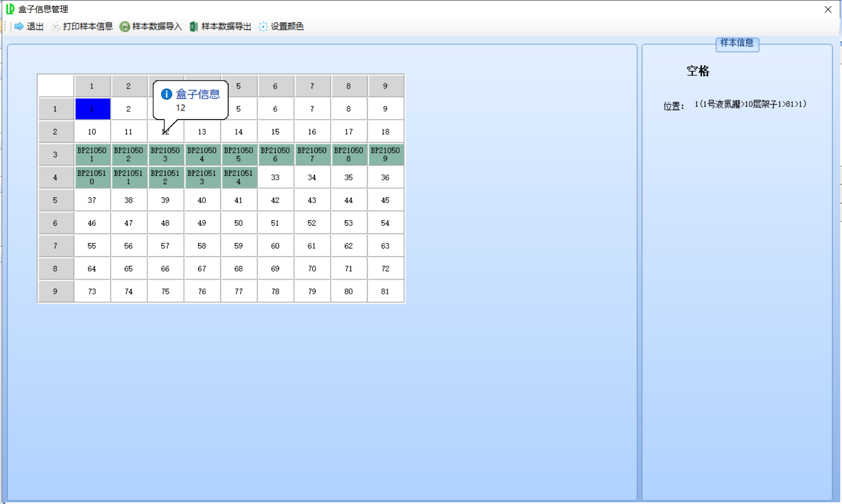Image resolution: width=842 pixels, height=504 pixels.
Task: Select empty slot 15
Action: coord(276,132)
